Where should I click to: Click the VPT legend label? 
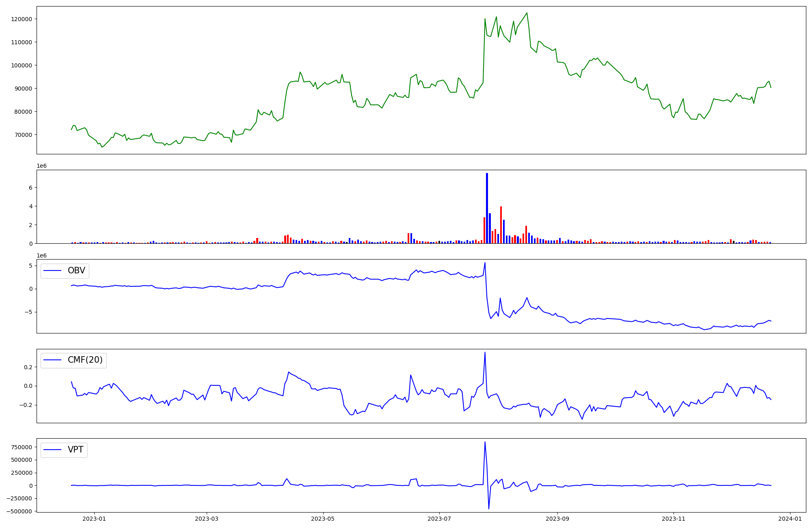click(x=76, y=450)
